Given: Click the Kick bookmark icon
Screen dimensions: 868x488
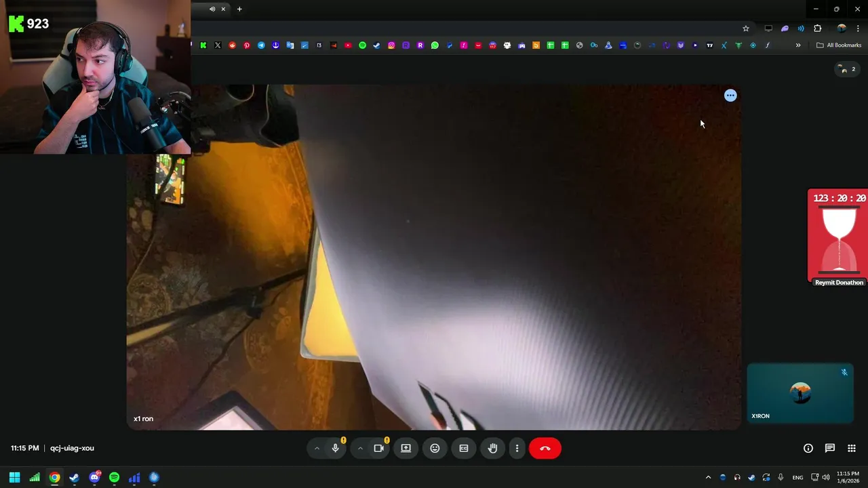Looking at the screenshot, I should click(203, 45).
